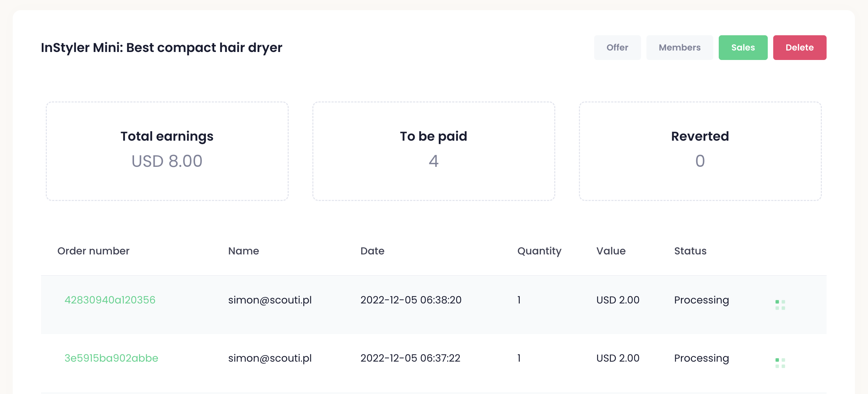
Task: Sort by the Date column header
Action: click(x=372, y=251)
